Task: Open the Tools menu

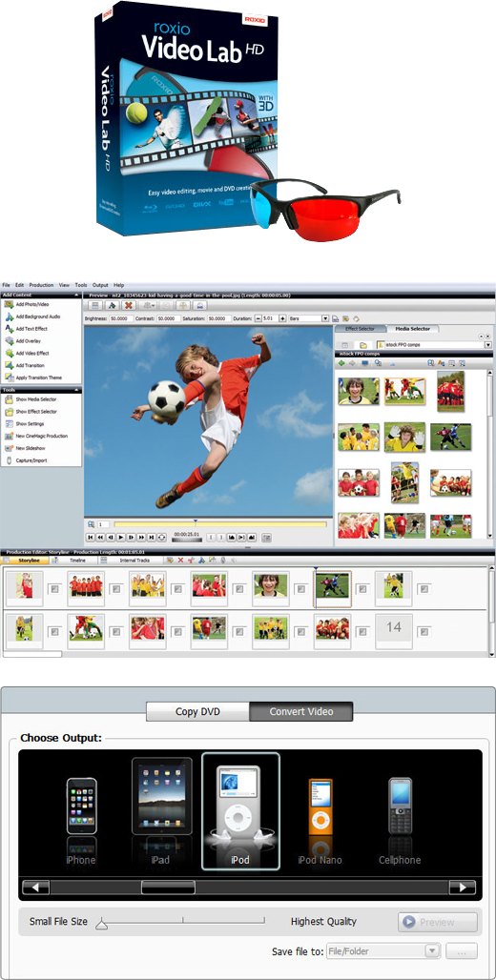Action: coord(81,285)
